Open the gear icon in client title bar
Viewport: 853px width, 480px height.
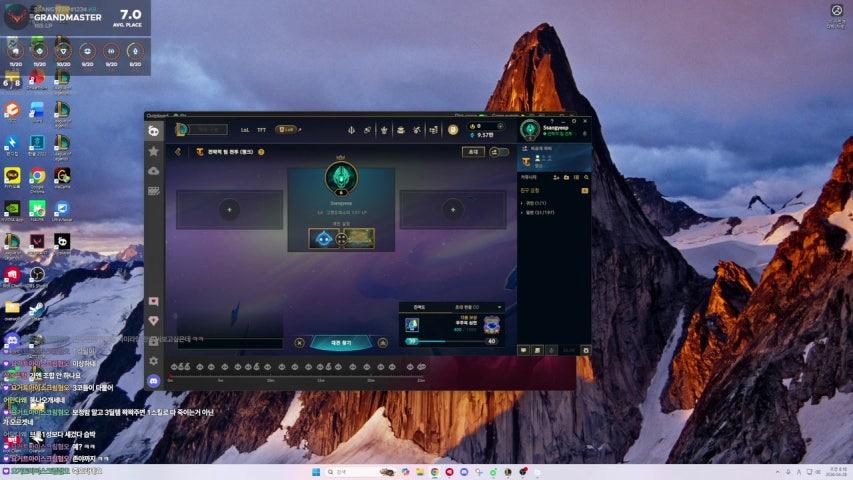click(x=574, y=121)
